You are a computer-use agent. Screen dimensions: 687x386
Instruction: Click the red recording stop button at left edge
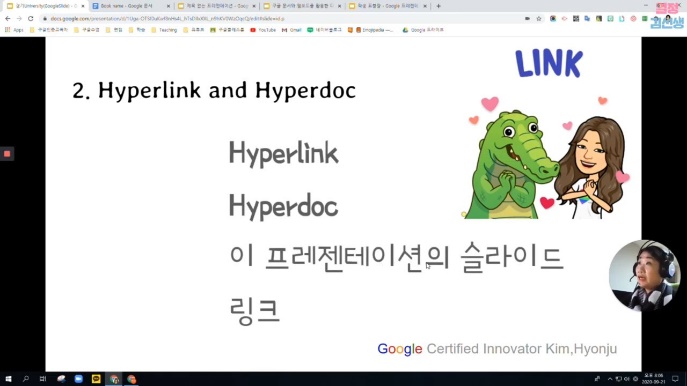pyautogui.click(x=7, y=154)
